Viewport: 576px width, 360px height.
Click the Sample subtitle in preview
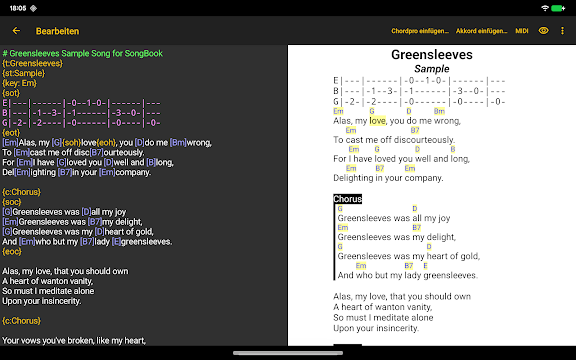(x=432, y=69)
